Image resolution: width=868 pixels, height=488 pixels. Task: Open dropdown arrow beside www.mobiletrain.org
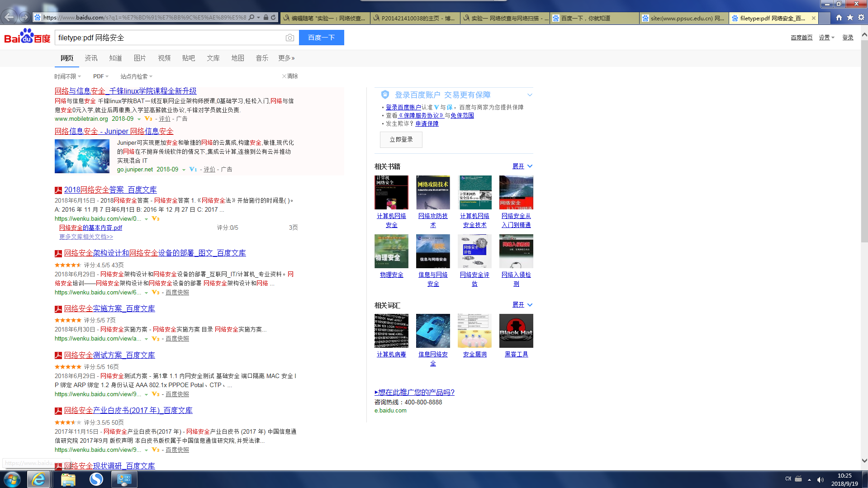pyautogui.click(x=139, y=119)
